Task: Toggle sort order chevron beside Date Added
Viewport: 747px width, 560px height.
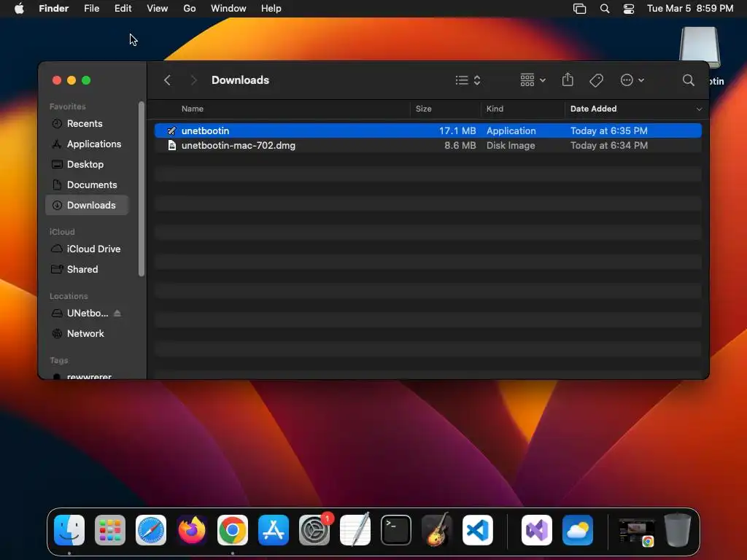Action: [699, 109]
